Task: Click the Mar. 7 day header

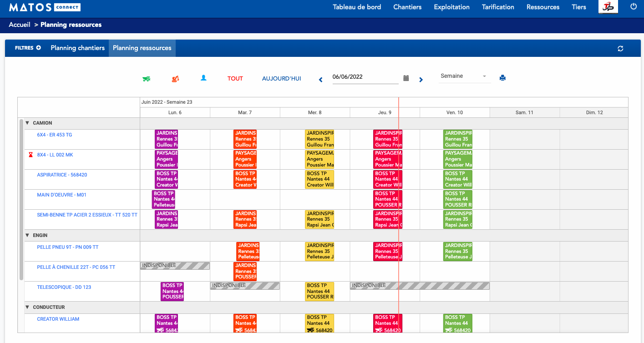Action: pos(245,112)
